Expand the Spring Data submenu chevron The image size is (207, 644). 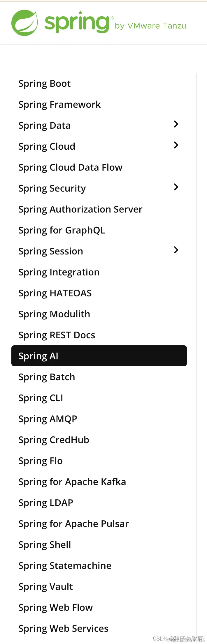click(176, 124)
